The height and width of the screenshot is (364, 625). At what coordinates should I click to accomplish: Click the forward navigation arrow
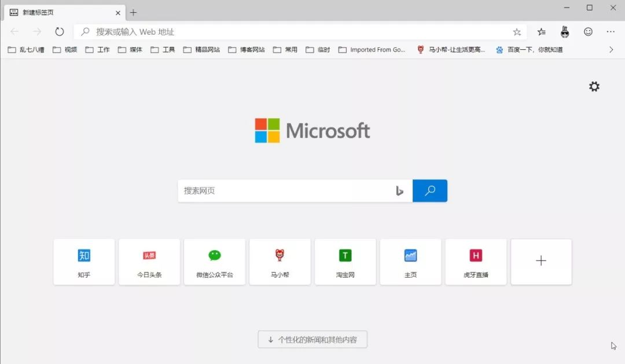pos(36,31)
